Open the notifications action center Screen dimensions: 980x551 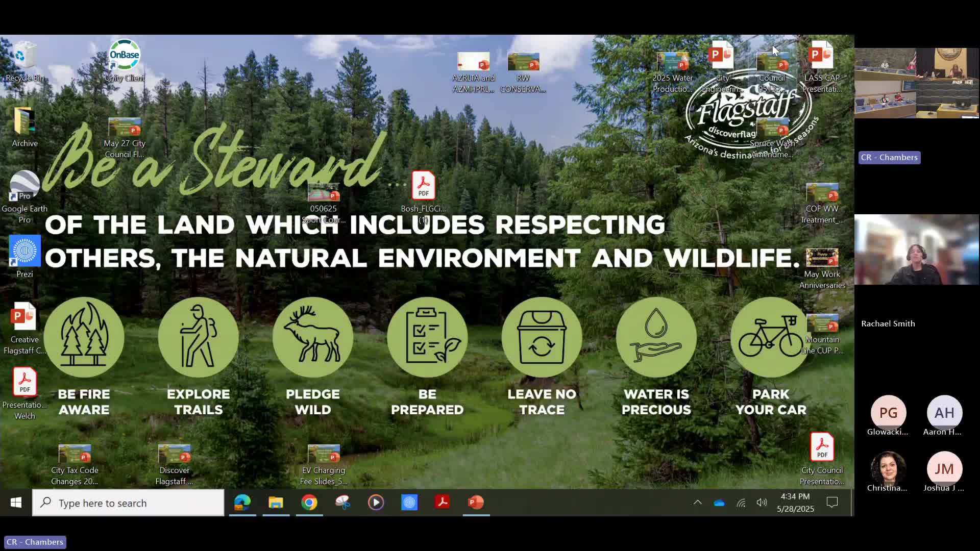point(832,503)
